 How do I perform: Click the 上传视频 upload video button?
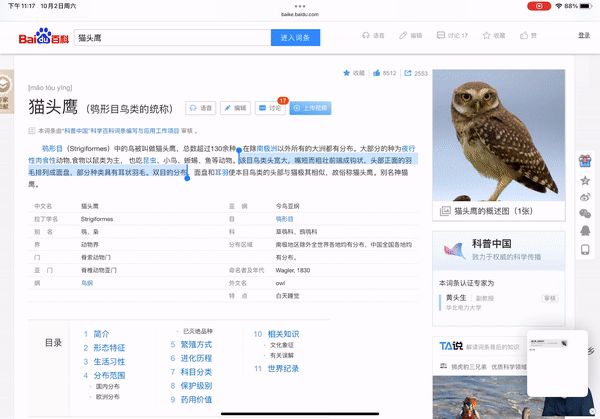point(308,106)
